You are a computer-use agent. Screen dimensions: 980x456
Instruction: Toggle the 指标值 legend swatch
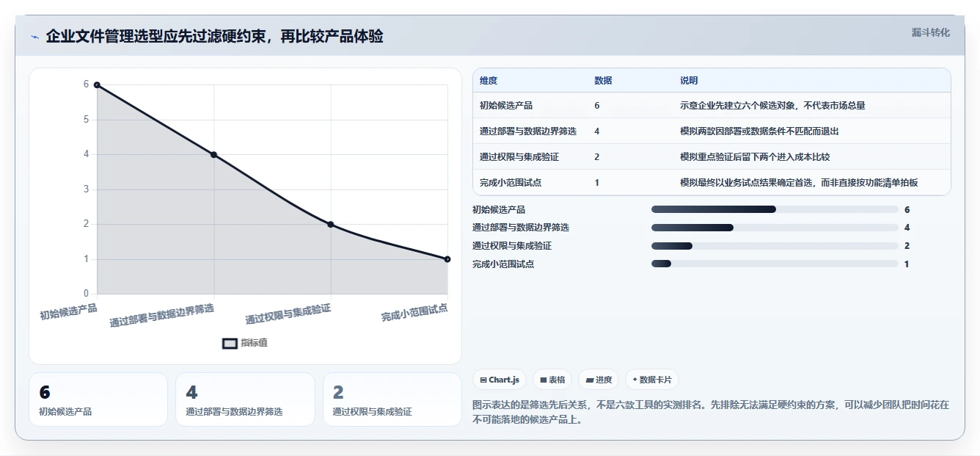tap(230, 343)
